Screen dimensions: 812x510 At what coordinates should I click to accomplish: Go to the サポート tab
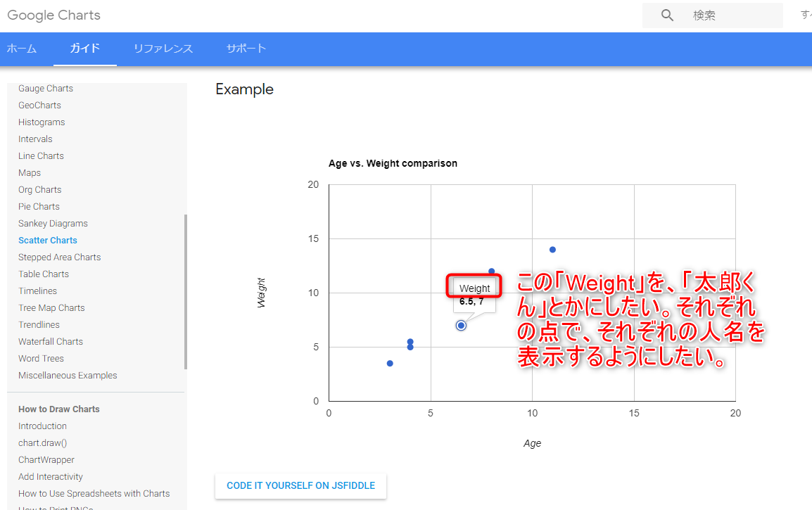[246, 49]
